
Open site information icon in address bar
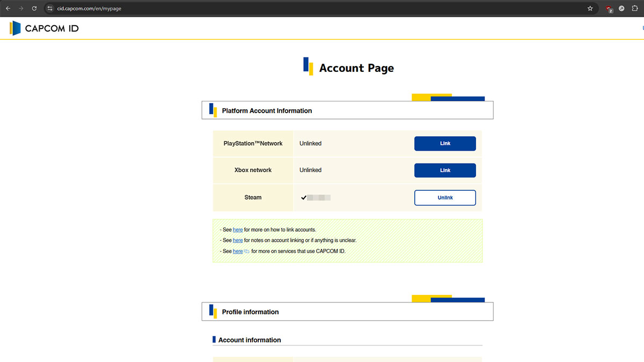(x=49, y=9)
